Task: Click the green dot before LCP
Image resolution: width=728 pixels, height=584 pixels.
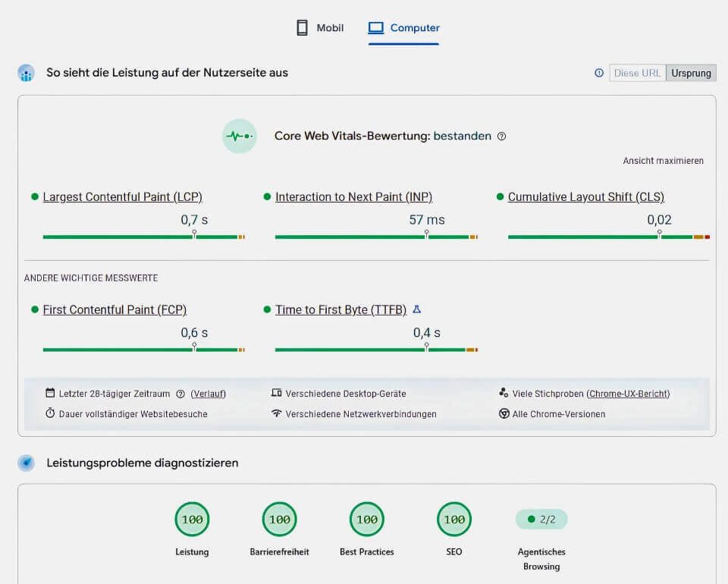Action: click(34, 197)
